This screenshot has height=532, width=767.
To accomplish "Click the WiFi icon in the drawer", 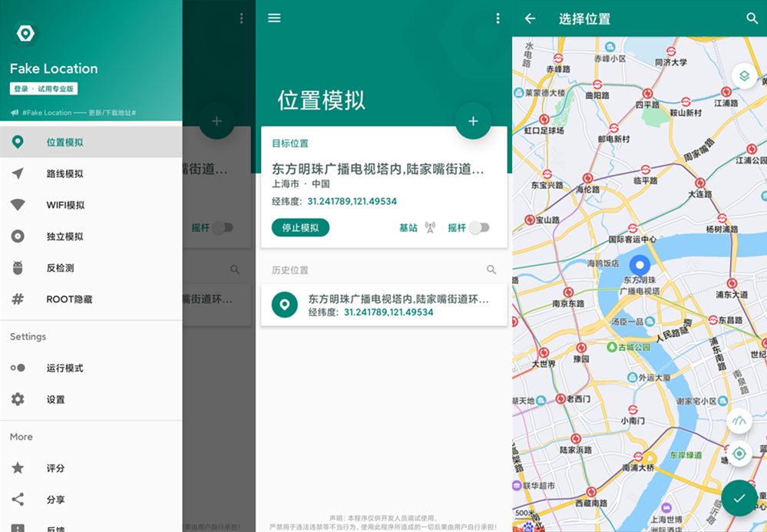I will 18,204.
